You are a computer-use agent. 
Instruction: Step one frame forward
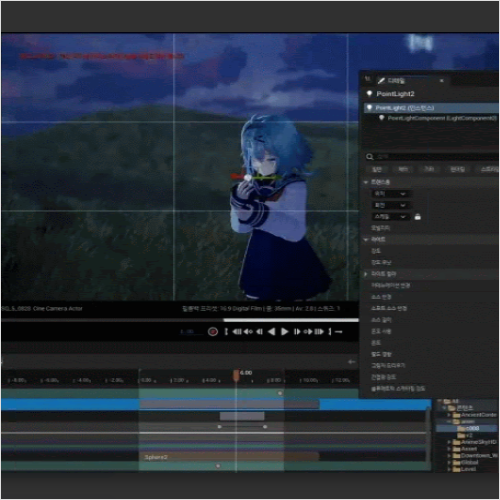tap(297, 332)
